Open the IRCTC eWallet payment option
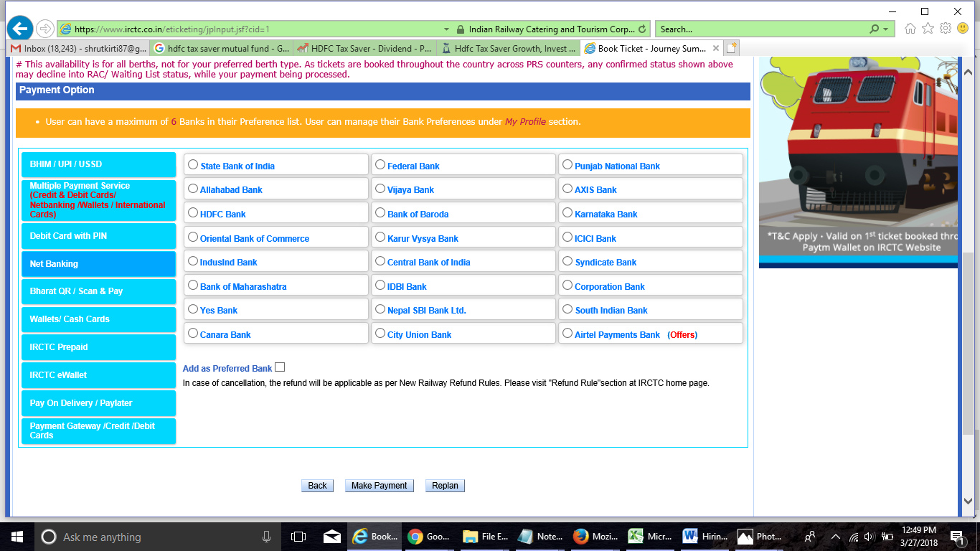Screen dimensions: 980x551 (98, 375)
